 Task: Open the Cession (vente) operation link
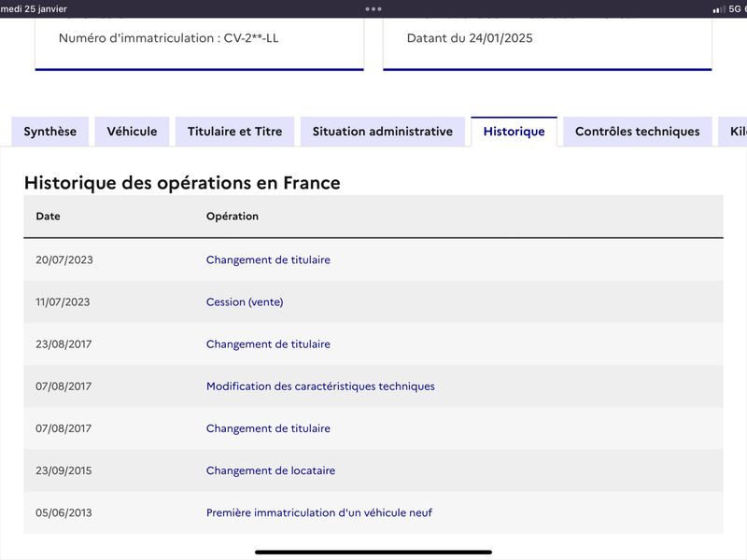coord(245,301)
